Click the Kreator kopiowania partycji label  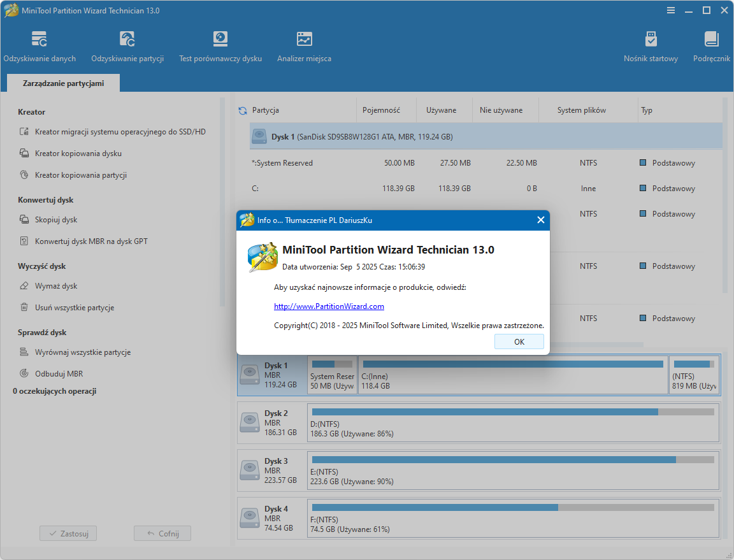point(81,175)
